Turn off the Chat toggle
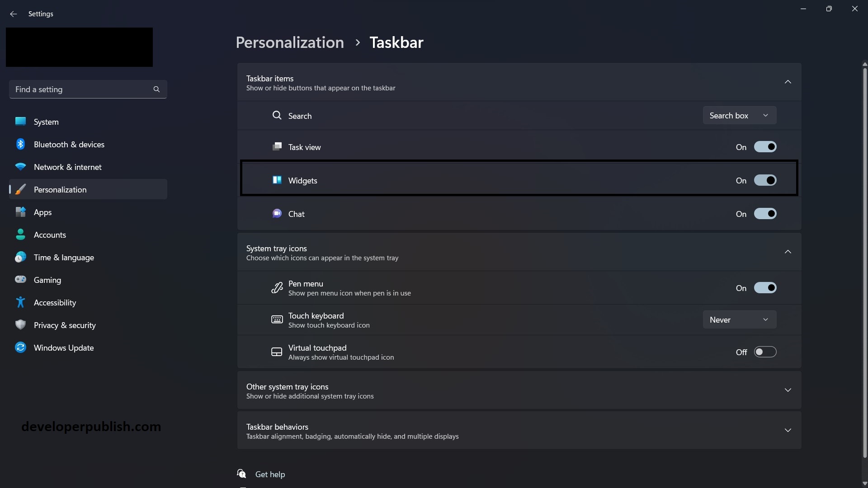 point(765,213)
